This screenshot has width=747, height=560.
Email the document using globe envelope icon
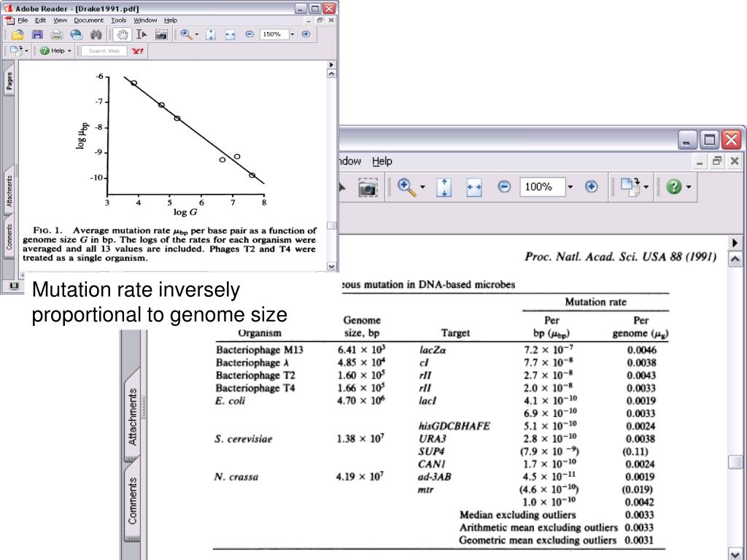click(x=76, y=34)
